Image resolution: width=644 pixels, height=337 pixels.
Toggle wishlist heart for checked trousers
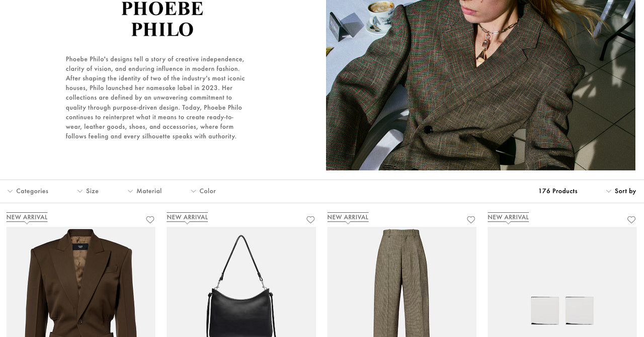tap(471, 220)
